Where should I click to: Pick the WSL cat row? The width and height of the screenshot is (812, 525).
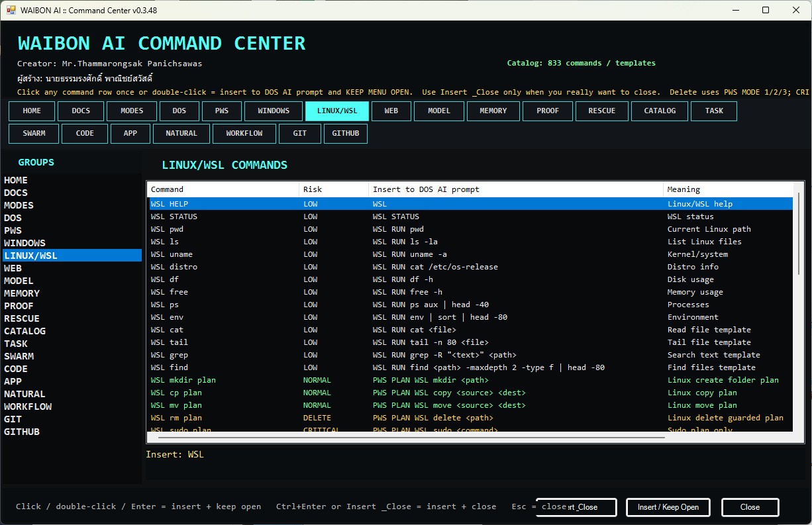(x=470, y=330)
